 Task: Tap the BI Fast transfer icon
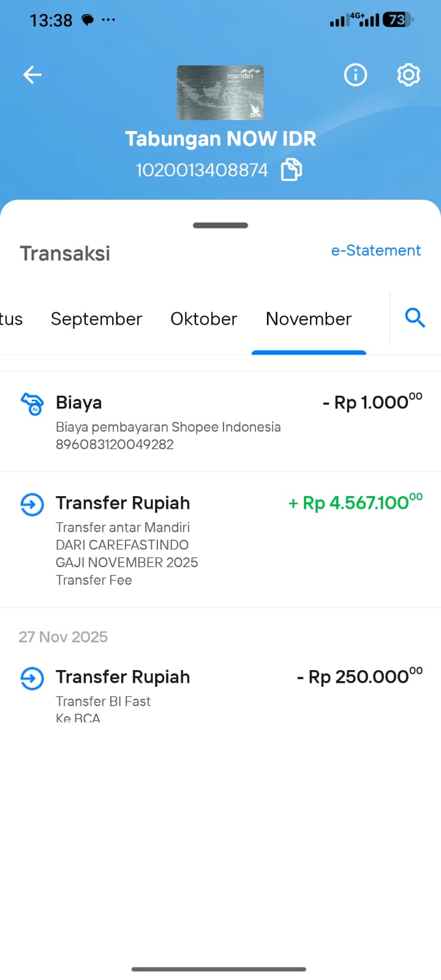pyautogui.click(x=32, y=678)
